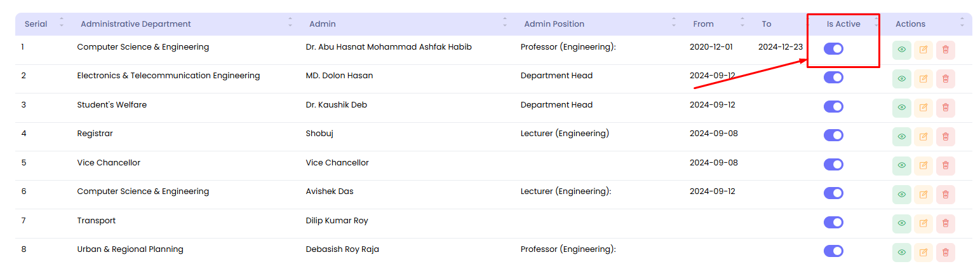Delete the Avishek Das row

[945, 194]
